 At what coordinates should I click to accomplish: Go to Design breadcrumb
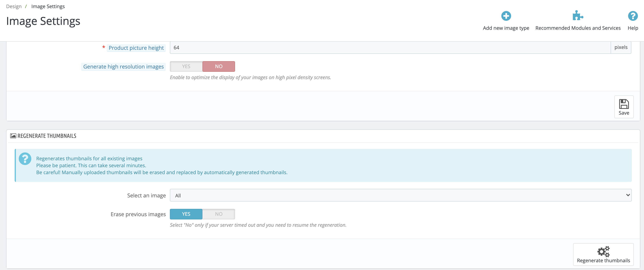click(14, 7)
